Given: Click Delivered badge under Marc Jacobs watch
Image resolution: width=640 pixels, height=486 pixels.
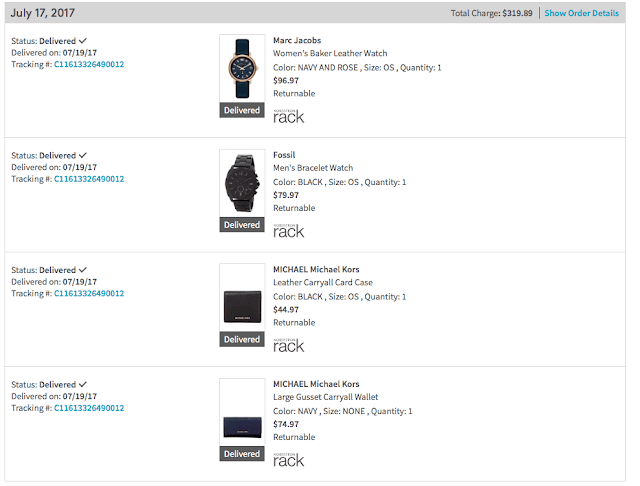Looking at the screenshot, I should [242, 110].
